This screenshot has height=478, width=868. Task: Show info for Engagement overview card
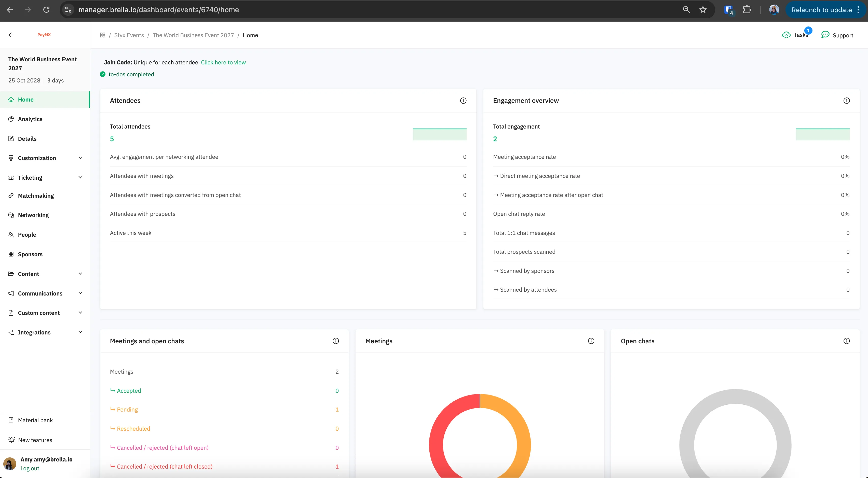(x=846, y=101)
